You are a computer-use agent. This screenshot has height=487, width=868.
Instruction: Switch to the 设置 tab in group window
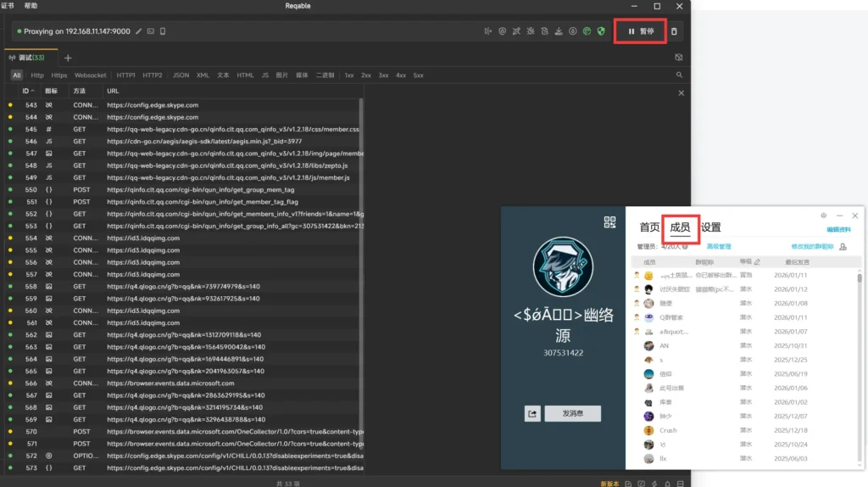coord(711,227)
